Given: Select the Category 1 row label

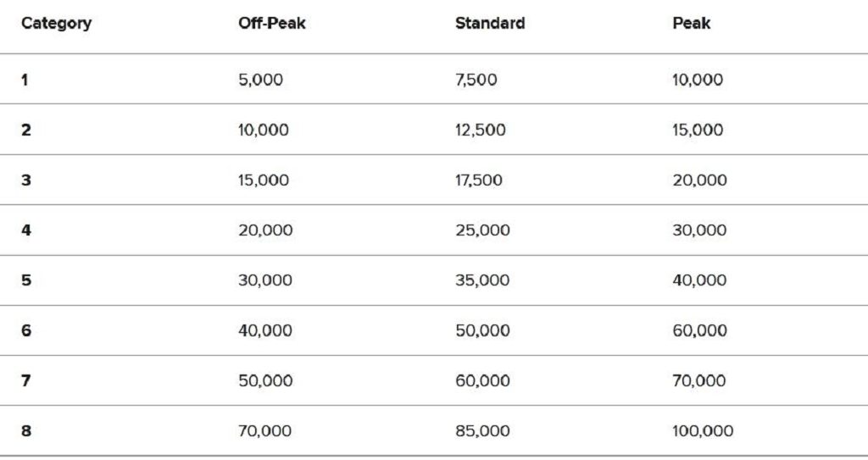Looking at the screenshot, I should 25,80.
